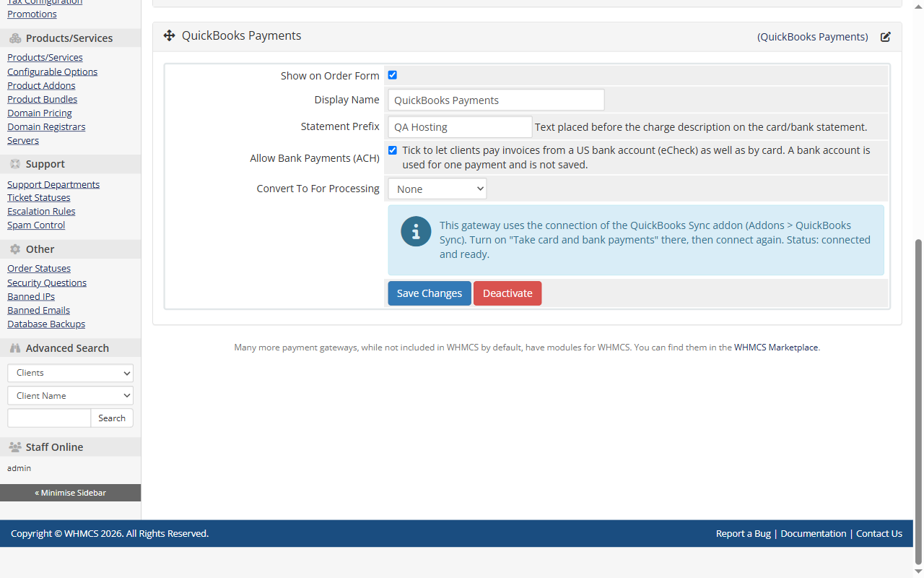The image size is (924, 578).
Task: Click the info circle icon in notice
Action: [x=416, y=231]
